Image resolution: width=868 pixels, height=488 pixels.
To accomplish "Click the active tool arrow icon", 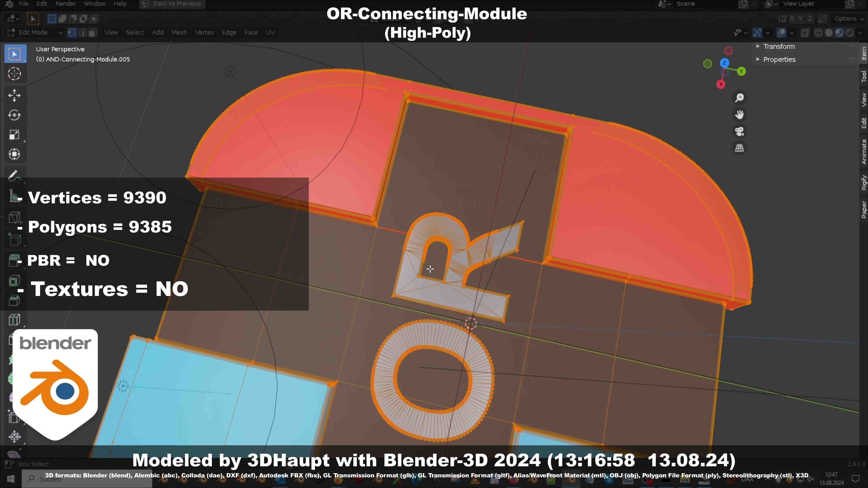I will click(33, 19).
